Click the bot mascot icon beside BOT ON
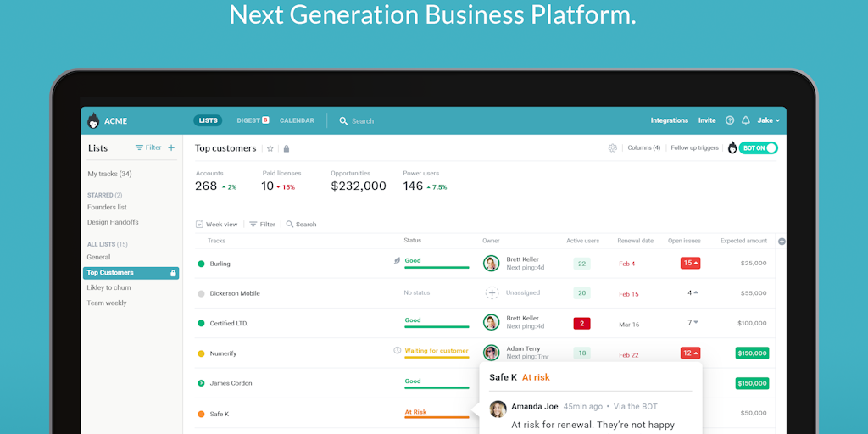This screenshot has width=868, height=434. click(x=732, y=147)
